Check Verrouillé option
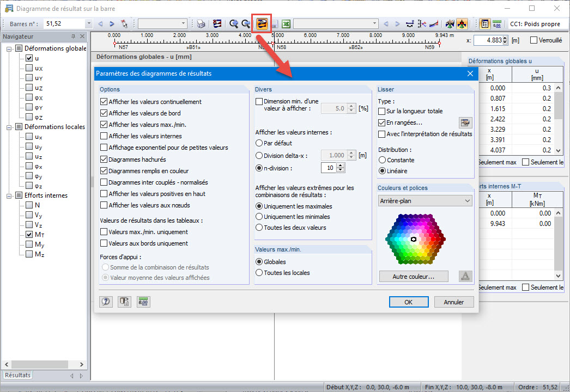 533,40
